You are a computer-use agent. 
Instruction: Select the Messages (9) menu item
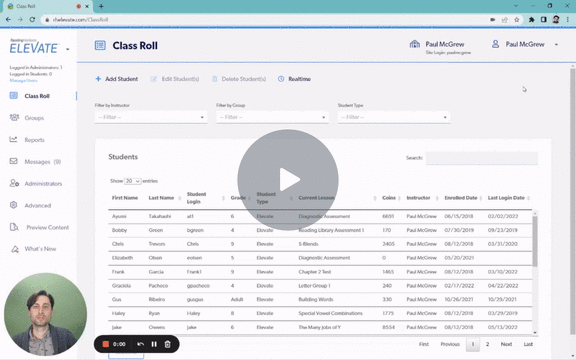click(x=43, y=162)
